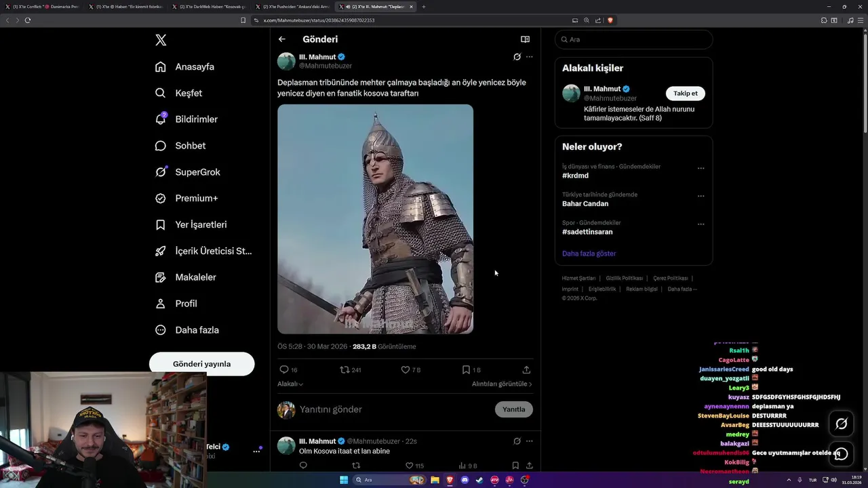Screen dimensions: 868x488
Task: Open Makaleler section
Action: (x=185, y=277)
